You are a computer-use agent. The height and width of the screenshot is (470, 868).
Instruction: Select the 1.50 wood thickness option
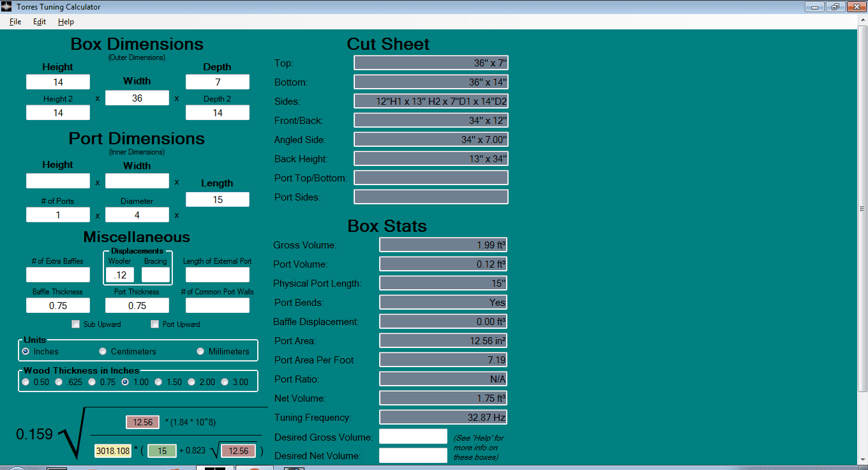[158, 382]
